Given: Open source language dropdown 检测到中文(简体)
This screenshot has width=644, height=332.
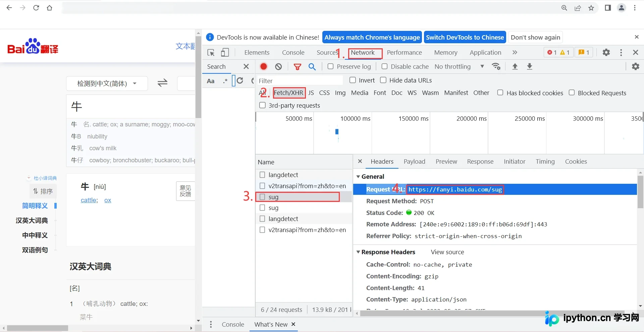Looking at the screenshot, I should [x=107, y=84].
